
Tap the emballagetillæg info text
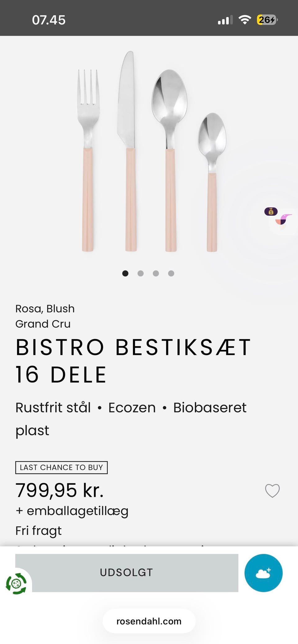click(72, 511)
